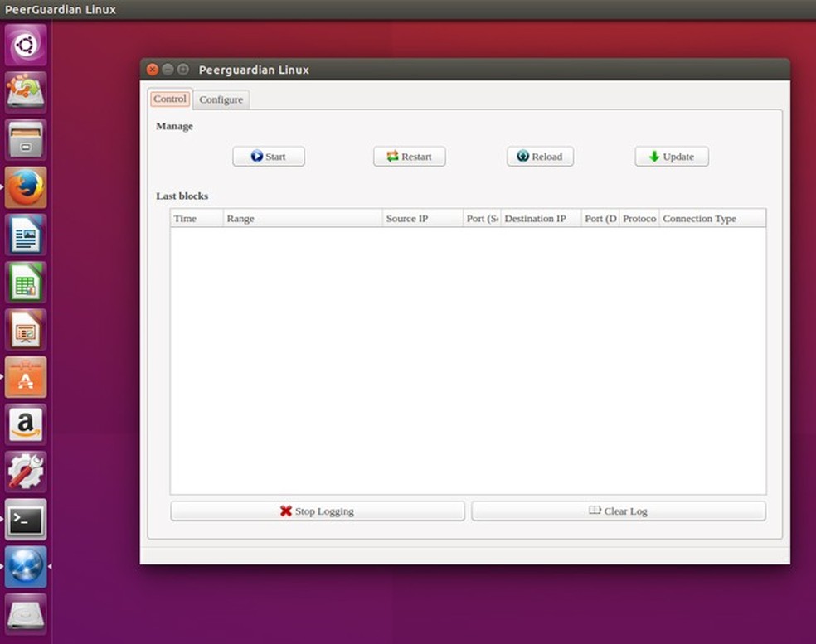Stop logging with the red X button
The image size is (816, 644).
click(x=317, y=511)
